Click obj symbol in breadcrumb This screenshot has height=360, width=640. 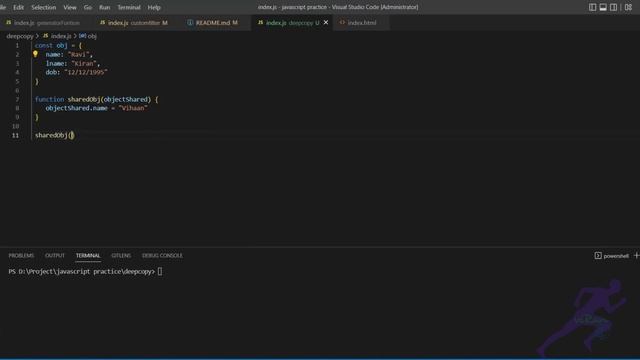click(92, 36)
